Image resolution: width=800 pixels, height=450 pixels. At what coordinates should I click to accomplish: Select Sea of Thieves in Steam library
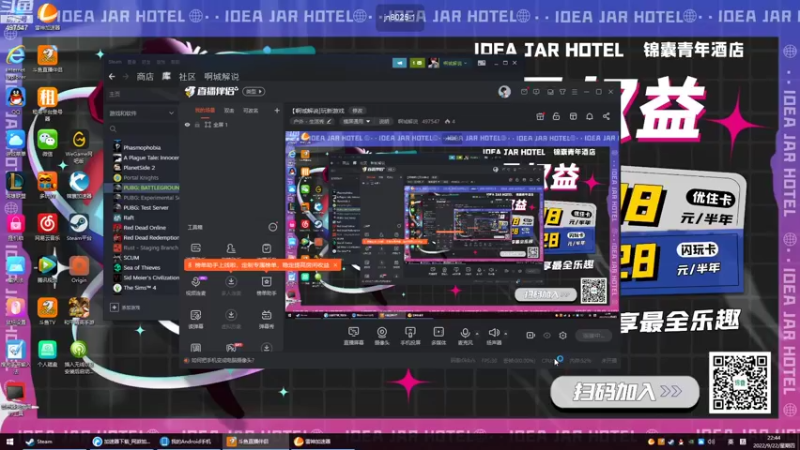pyautogui.click(x=141, y=267)
